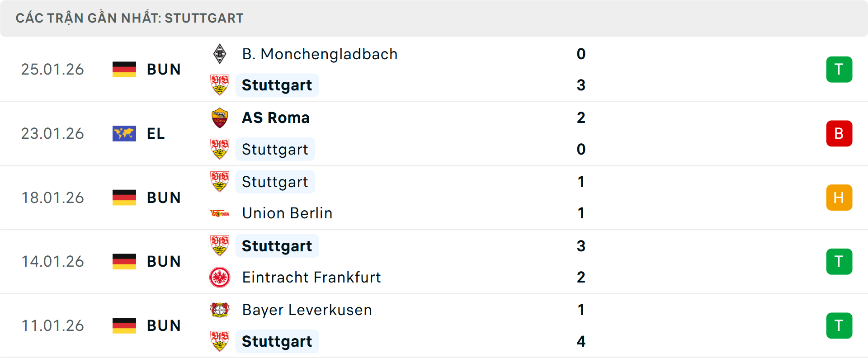Image resolution: width=868 pixels, height=358 pixels.
Task: Select the BUN competition label on 14.01.26
Action: coord(164,261)
